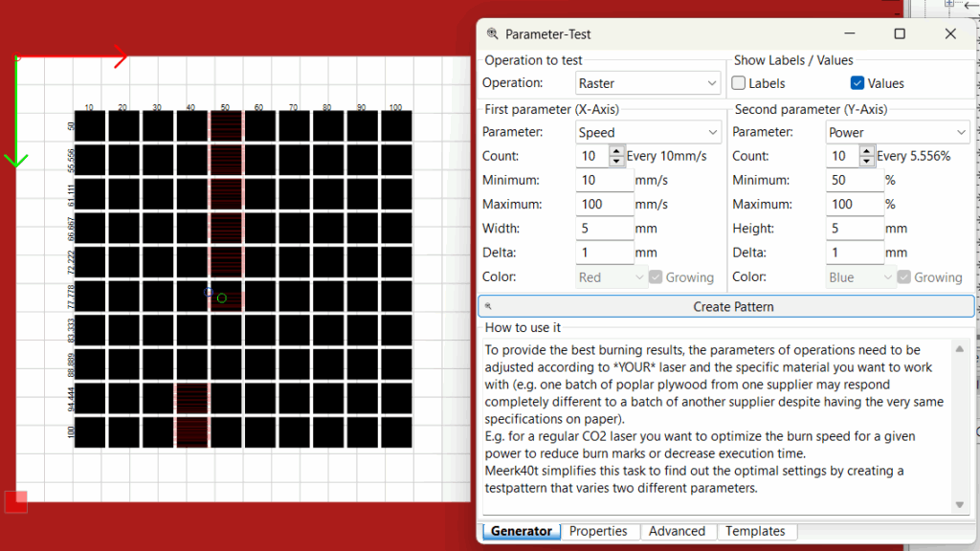Switch to the Properties tab

coord(598,531)
